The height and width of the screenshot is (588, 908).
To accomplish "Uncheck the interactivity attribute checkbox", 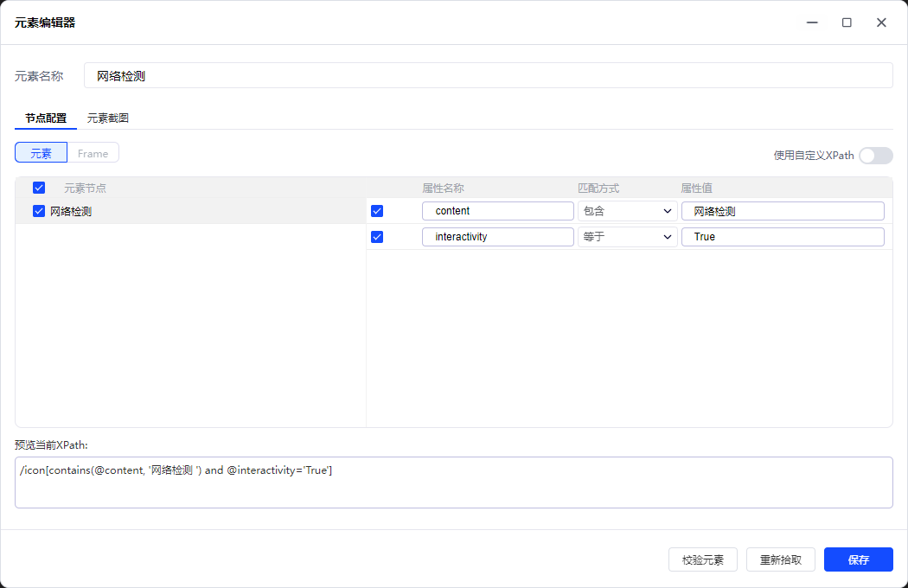I will point(377,237).
